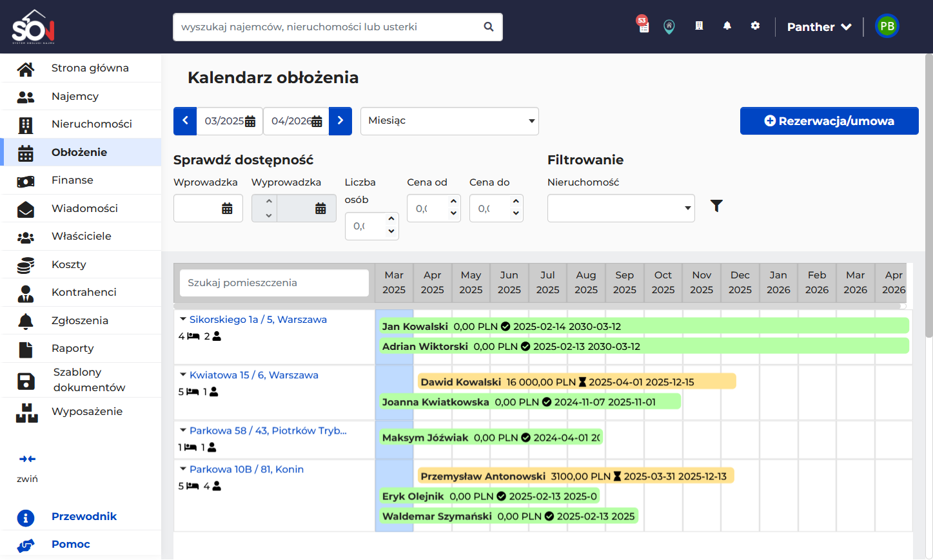Open Sikorskiego 1a / 5, Warszawa link

pyautogui.click(x=258, y=320)
